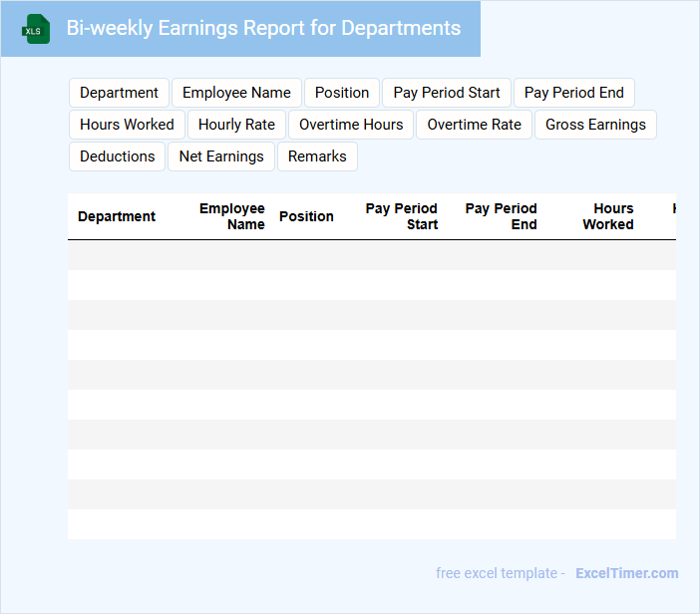
Task: Pick the Hours Worked tag
Action: (x=127, y=125)
